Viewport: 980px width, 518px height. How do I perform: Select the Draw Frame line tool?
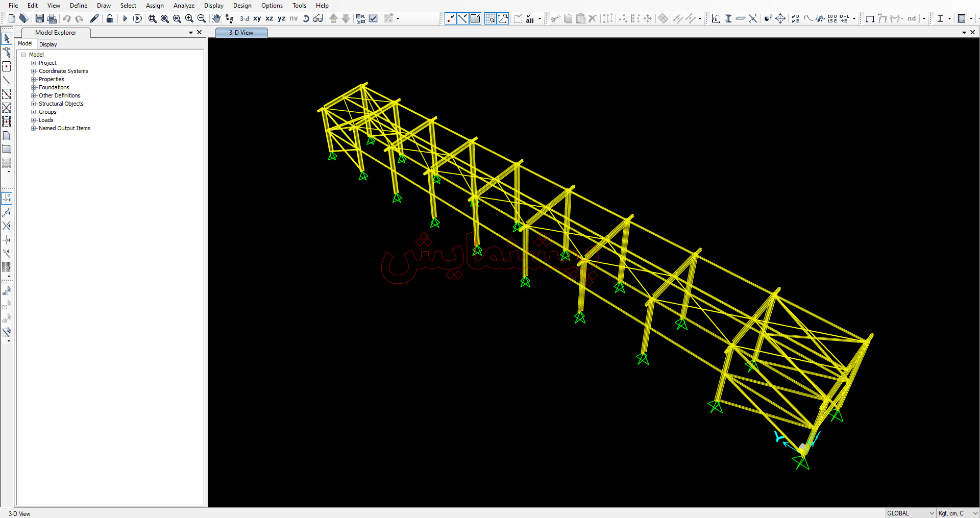click(x=7, y=80)
